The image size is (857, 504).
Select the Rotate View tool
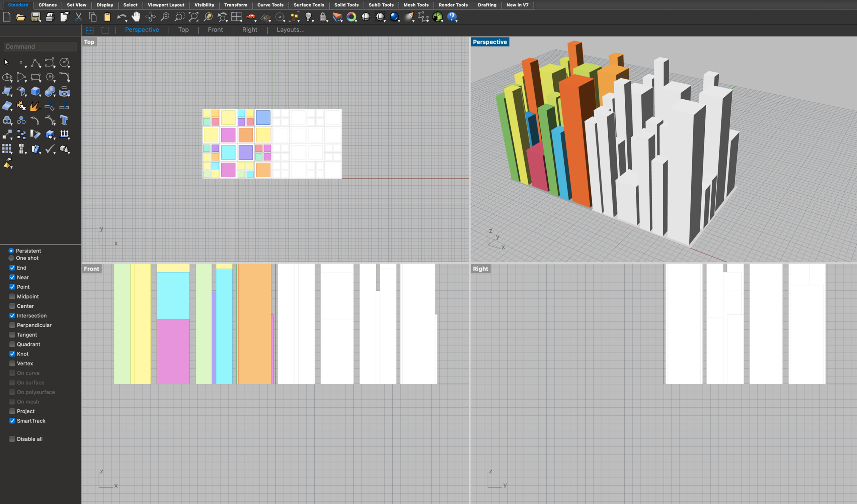(x=150, y=17)
